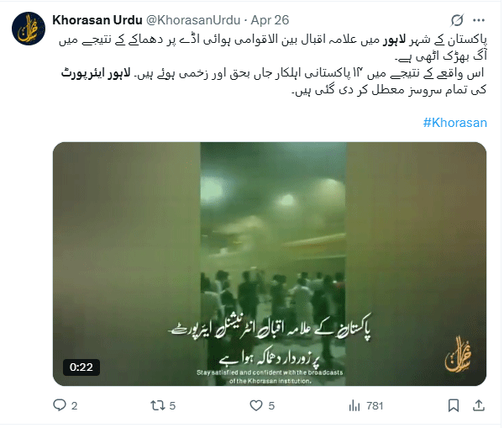
Task: Click the 0:22 video duration badge
Action: pos(81,367)
